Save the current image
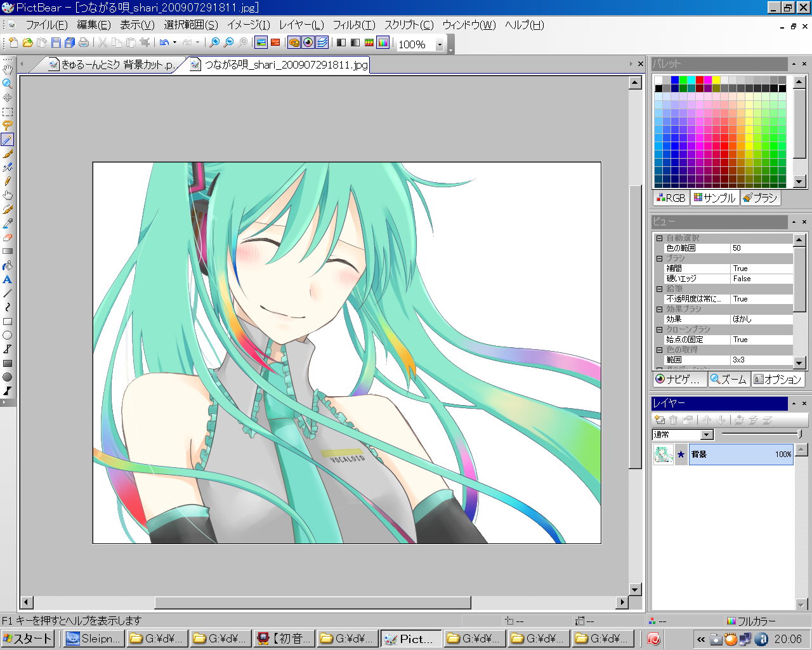The height and width of the screenshot is (650, 812). pos(55,43)
